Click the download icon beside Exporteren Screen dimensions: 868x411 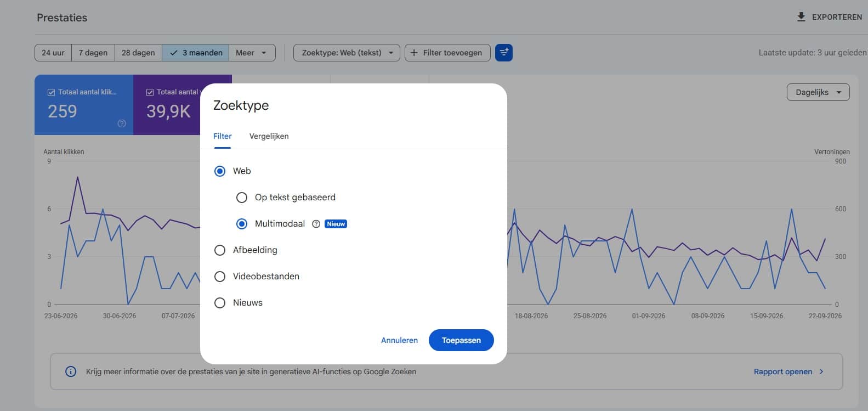(x=801, y=17)
